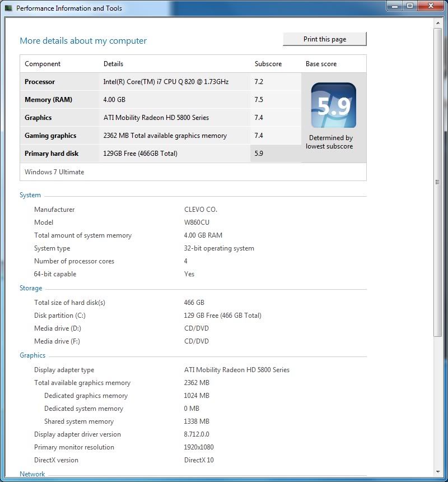The width and height of the screenshot is (448, 482).
Task: Click the Print this page button
Action: [325, 39]
